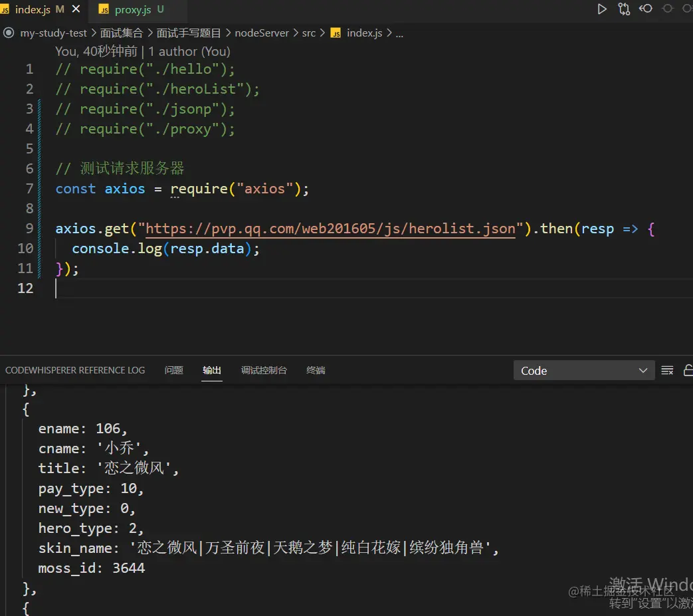Click the 测试请求服务器 comment

pyautogui.click(x=120, y=168)
